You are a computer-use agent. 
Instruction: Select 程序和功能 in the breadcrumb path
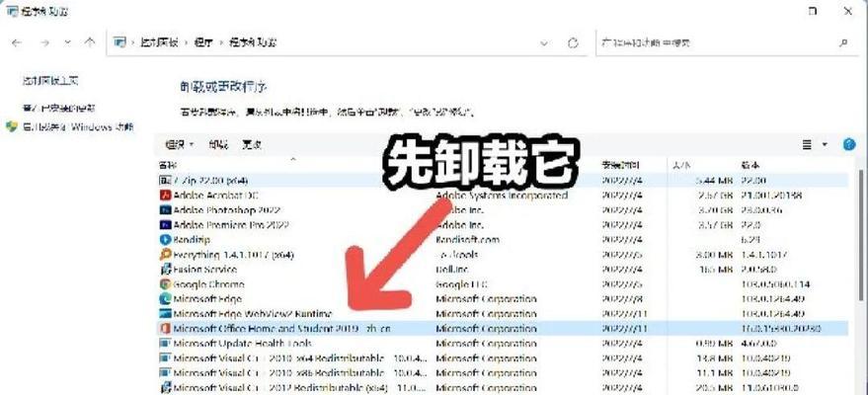[253, 42]
